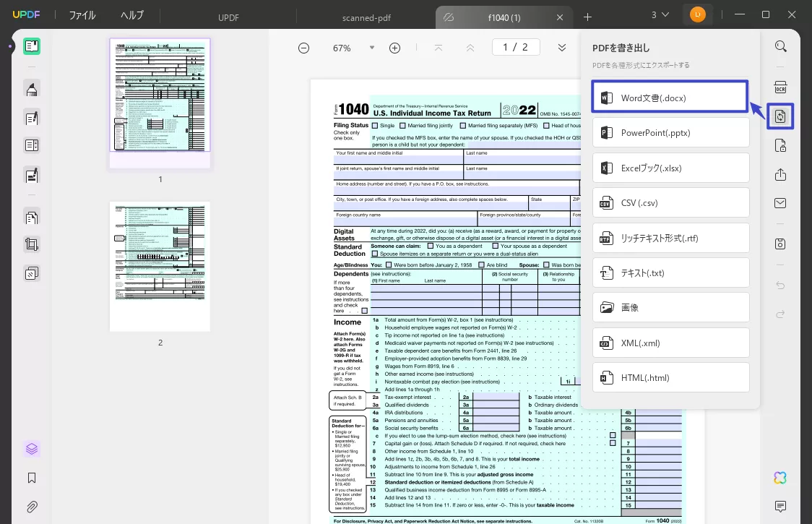This screenshot has width=812, height=524.
Task: Open the Crop Pages tool
Action: tap(32, 244)
